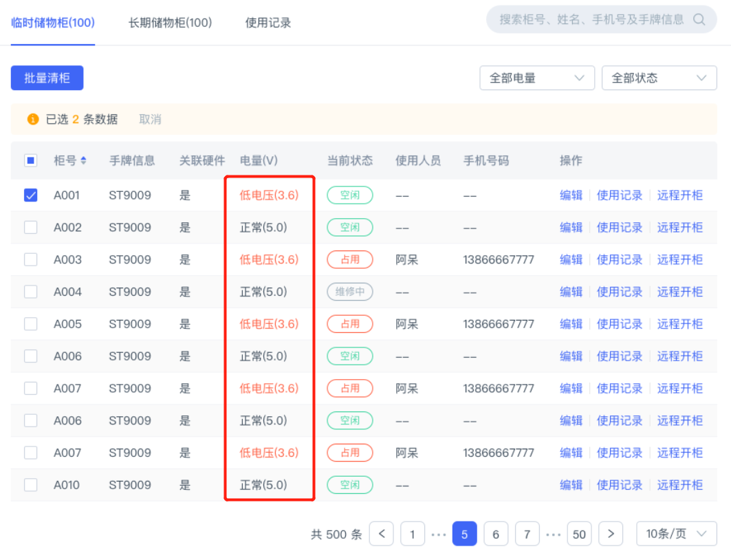Click the 手牌信息 column header
The height and width of the screenshot is (560, 731).
[132, 161]
